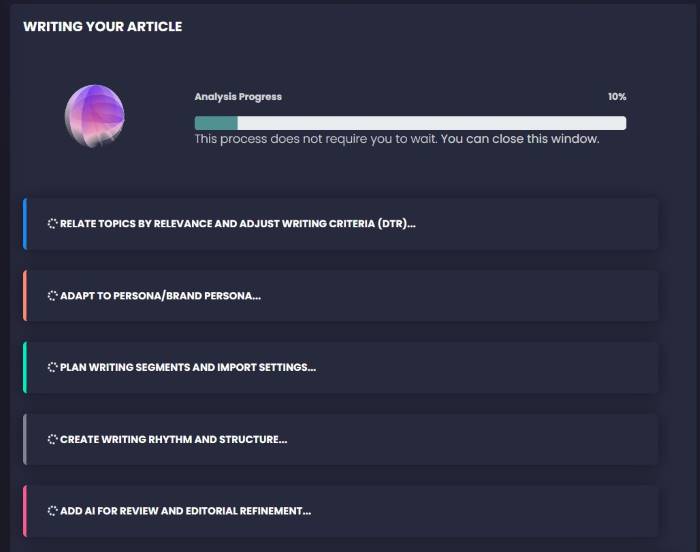
Task: Click the spinner beside Plan Writing Segments
Action: [x=53, y=367]
